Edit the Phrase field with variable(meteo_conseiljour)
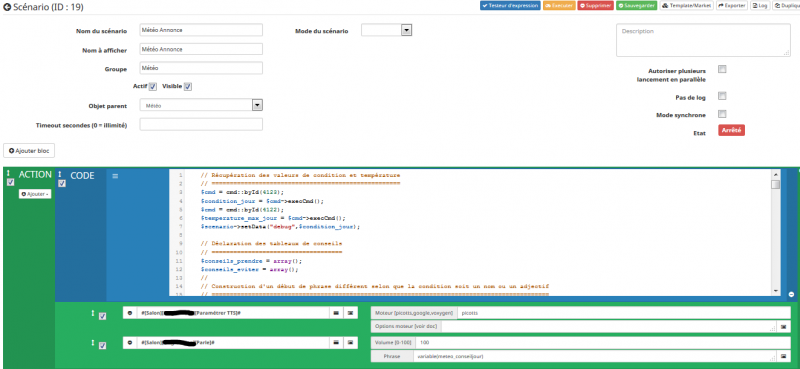The image size is (800, 369). (595, 356)
